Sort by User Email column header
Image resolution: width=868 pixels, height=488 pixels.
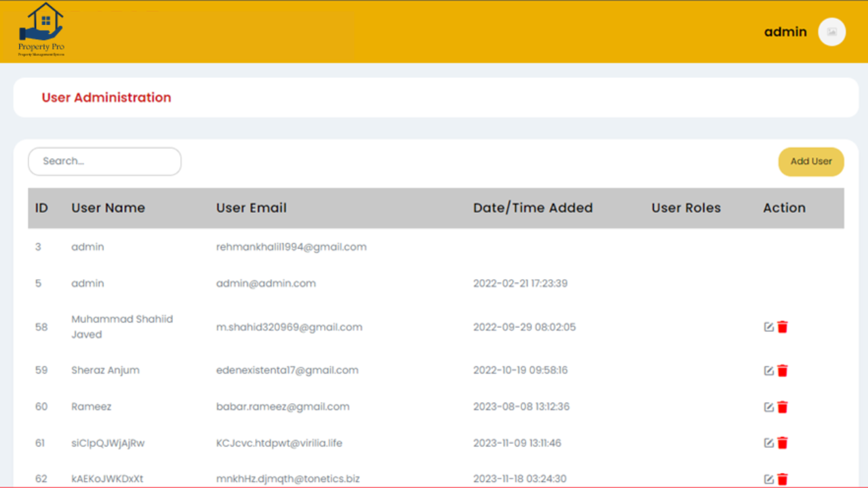click(x=251, y=208)
